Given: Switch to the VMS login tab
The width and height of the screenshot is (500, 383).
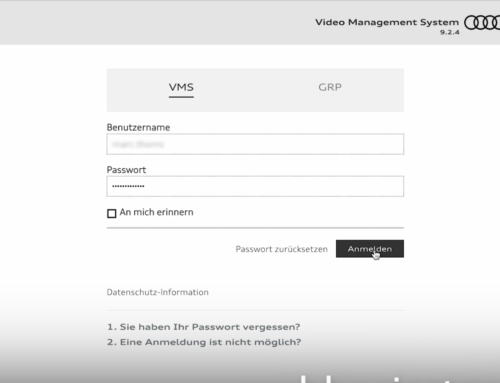Looking at the screenshot, I should [x=181, y=87].
